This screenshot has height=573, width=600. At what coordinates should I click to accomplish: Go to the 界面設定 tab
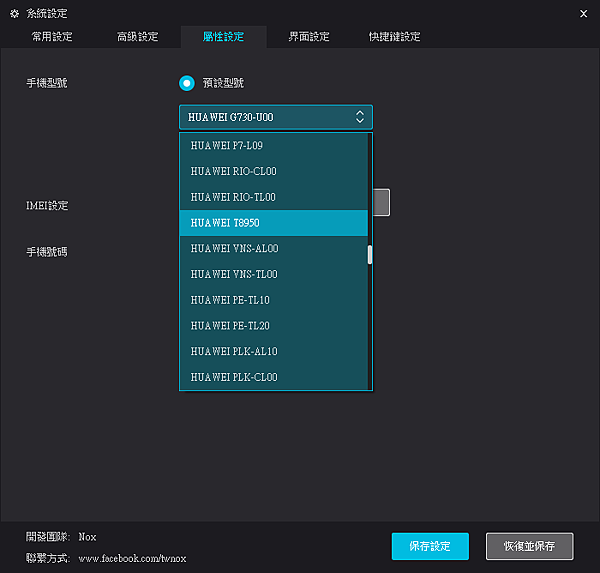[309, 37]
